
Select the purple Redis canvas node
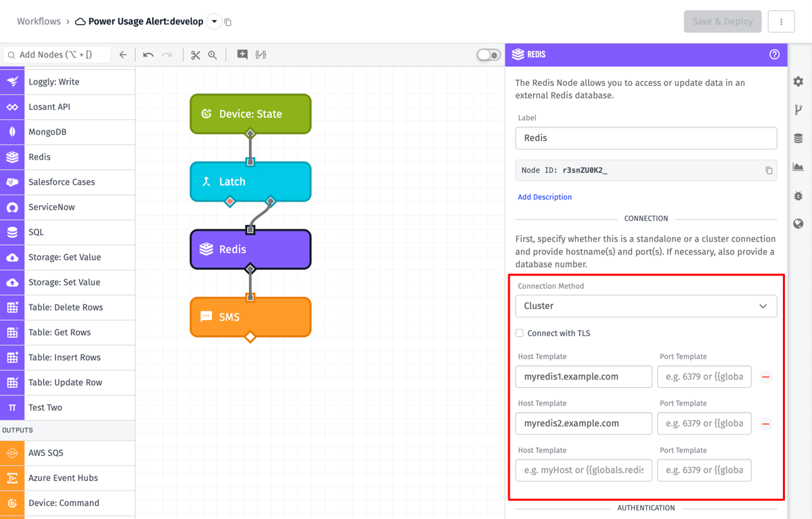point(250,249)
